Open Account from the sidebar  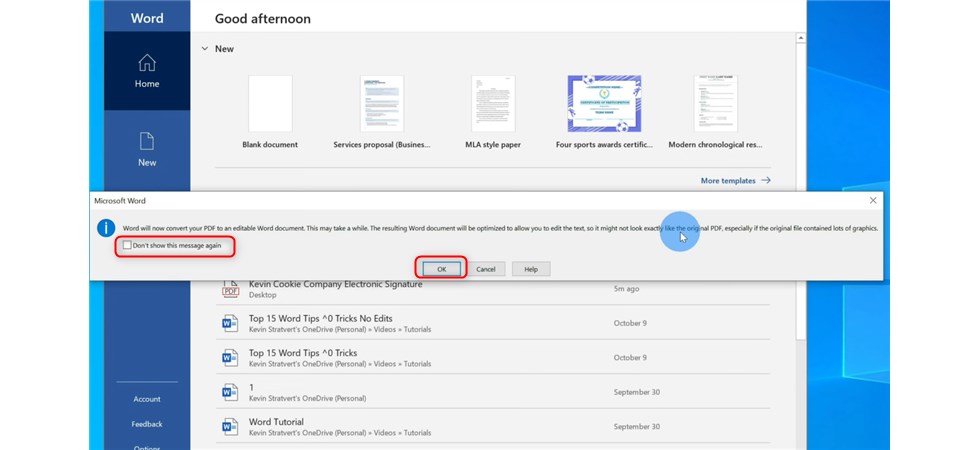(x=147, y=399)
